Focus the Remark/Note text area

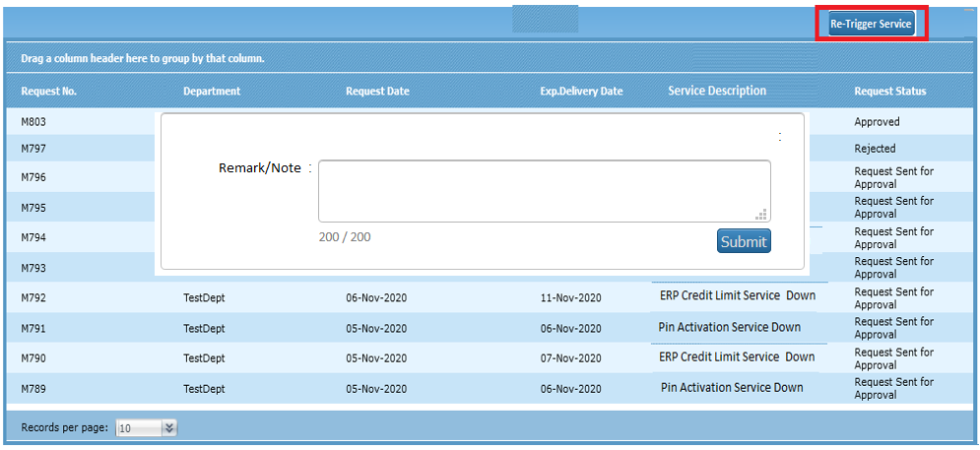coord(544,191)
